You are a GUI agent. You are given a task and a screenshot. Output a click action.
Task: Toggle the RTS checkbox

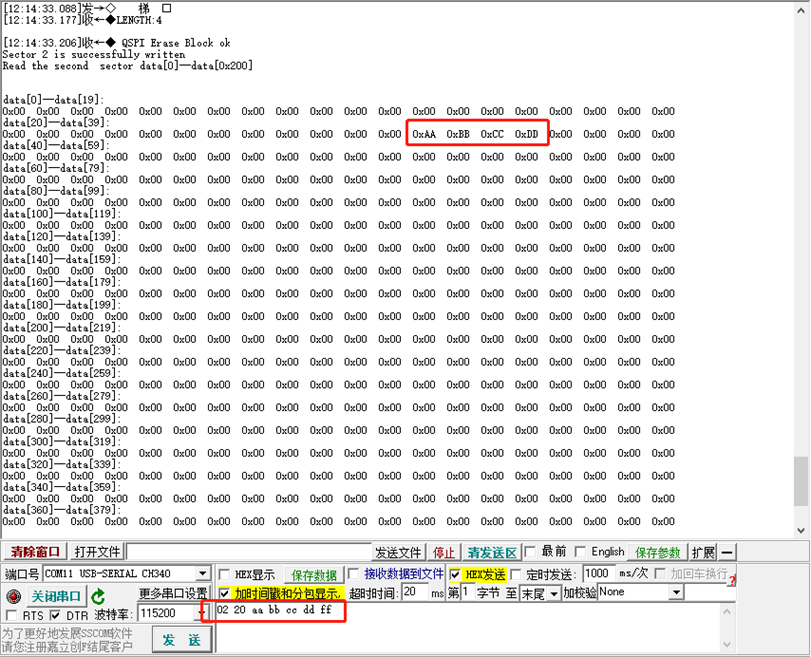tap(11, 615)
